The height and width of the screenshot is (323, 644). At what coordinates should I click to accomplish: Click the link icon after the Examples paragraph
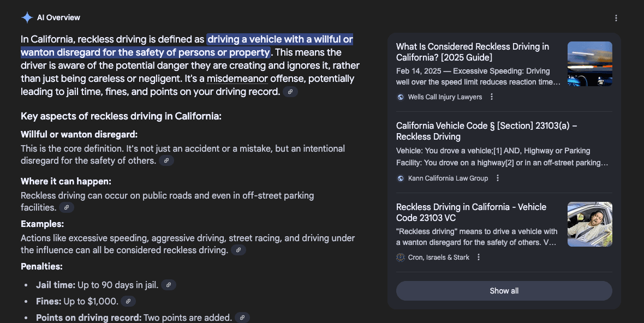[238, 250]
